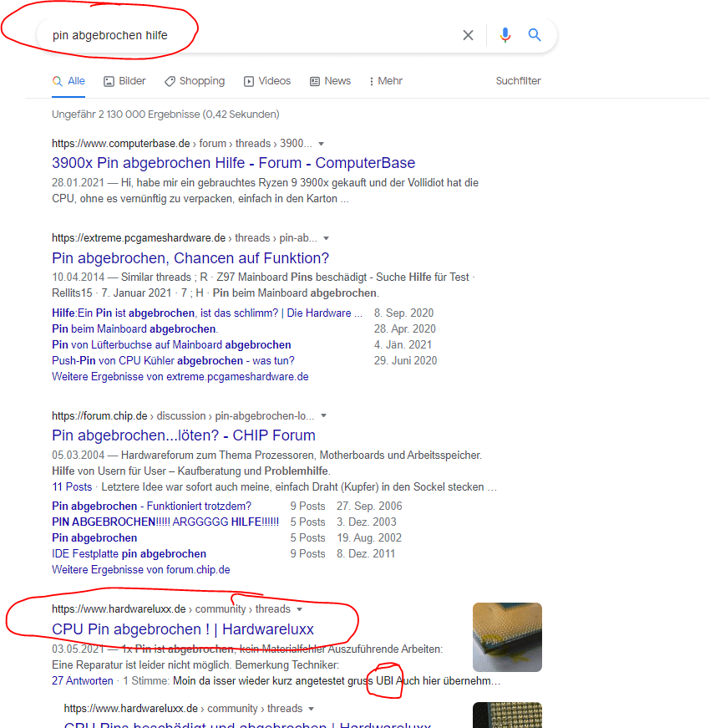Open the CPU corner thumbnail image
Viewport: 710px width, 728px height.
tap(507, 637)
